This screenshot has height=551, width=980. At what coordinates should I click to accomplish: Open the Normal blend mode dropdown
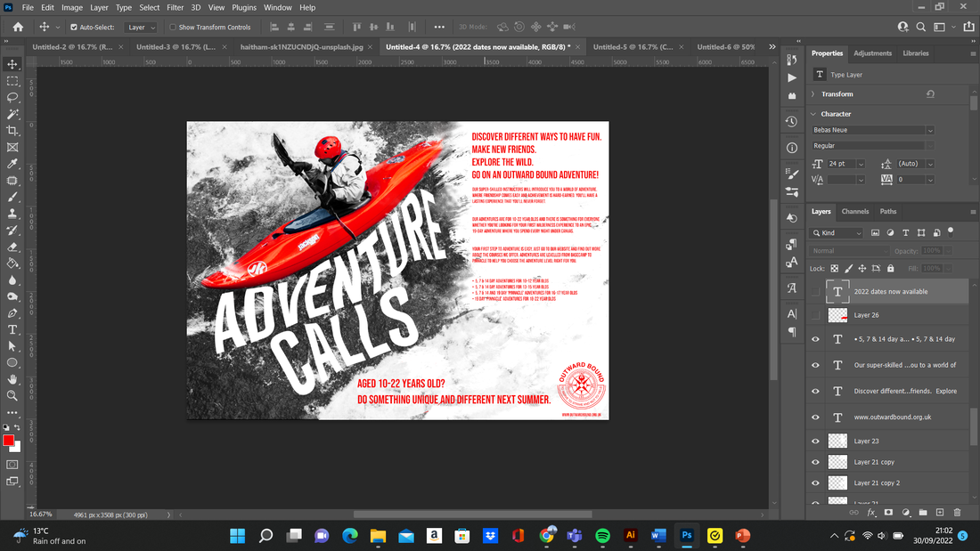[849, 251]
